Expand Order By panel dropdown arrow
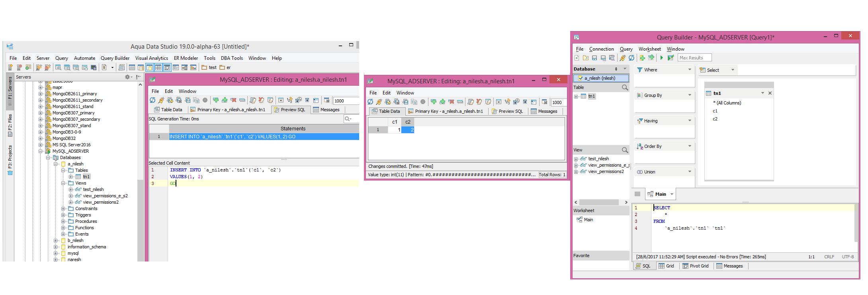 coord(690,146)
